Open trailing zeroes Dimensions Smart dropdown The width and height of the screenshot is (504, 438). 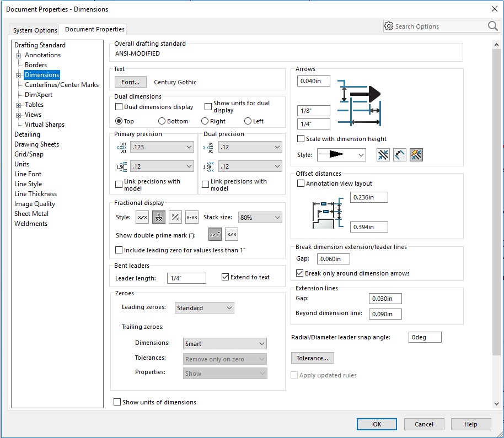[224, 344]
